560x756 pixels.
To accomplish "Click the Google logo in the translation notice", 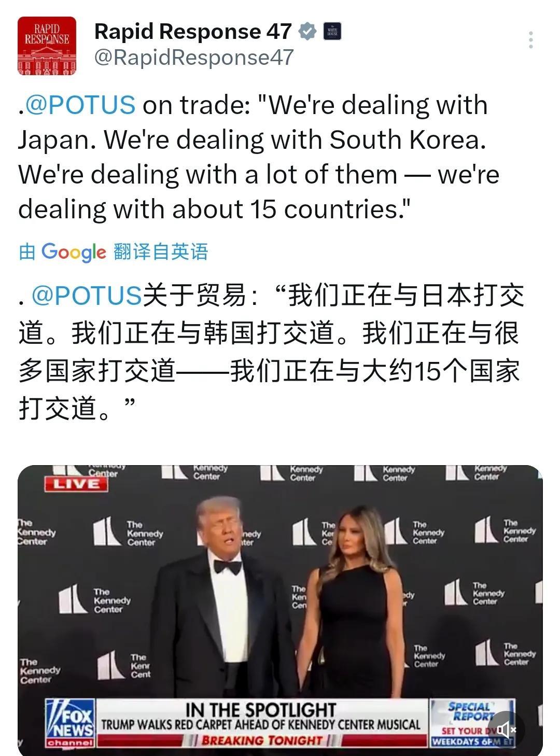I will pos(74,252).
